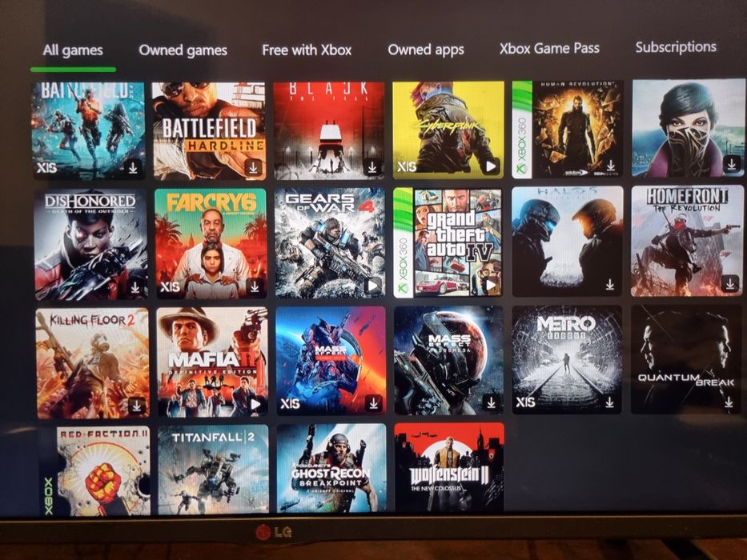Click play icon on Mafia II Definitive Edition
The height and width of the screenshot is (560, 747).
point(256,404)
